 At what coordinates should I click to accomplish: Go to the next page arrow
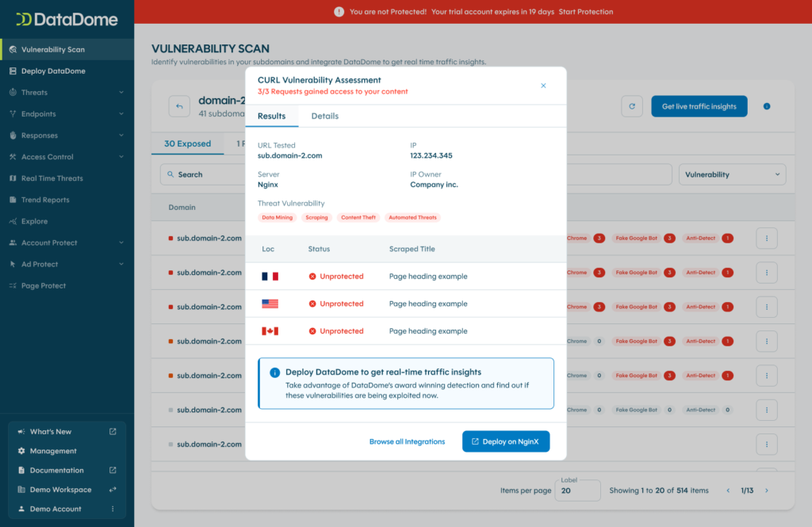tap(767, 491)
